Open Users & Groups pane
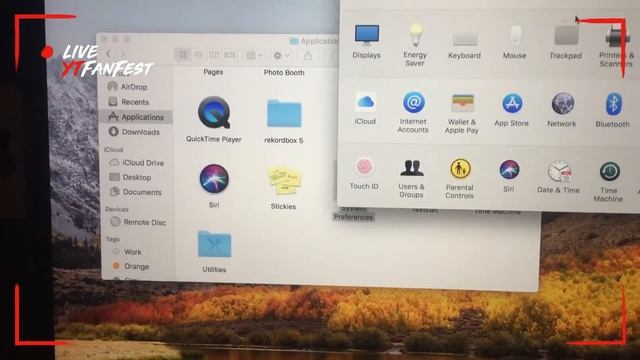 tap(411, 178)
